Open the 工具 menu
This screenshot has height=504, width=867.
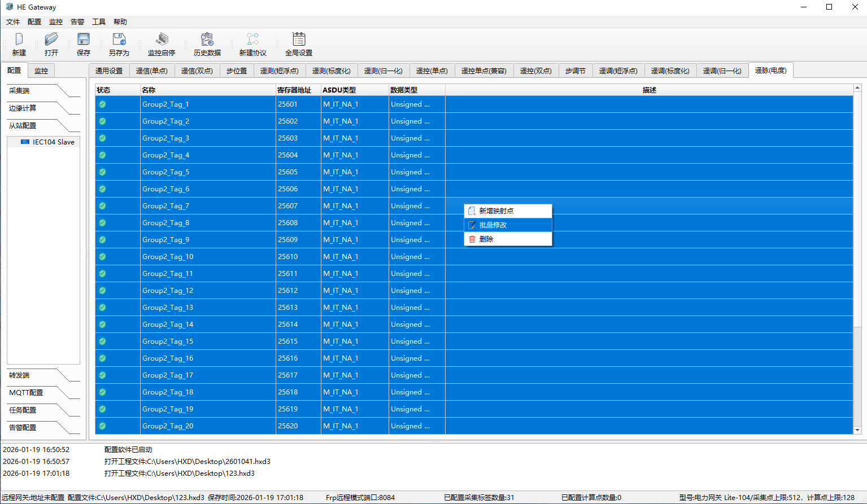tap(99, 22)
